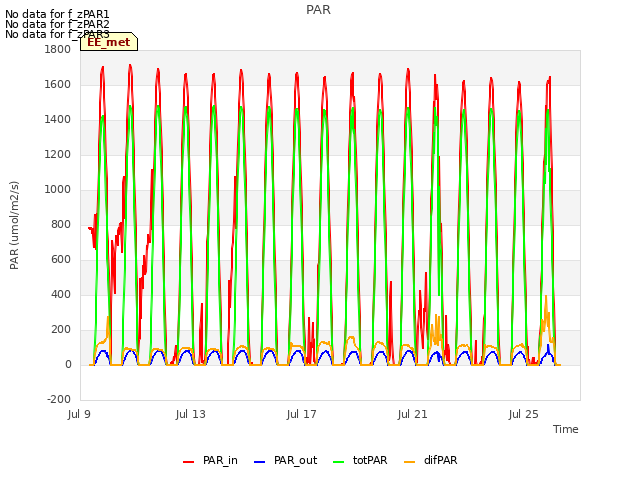Click the green totPAR legend swatch
Viewport: 640px width, 480px height.
(x=339, y=462)
